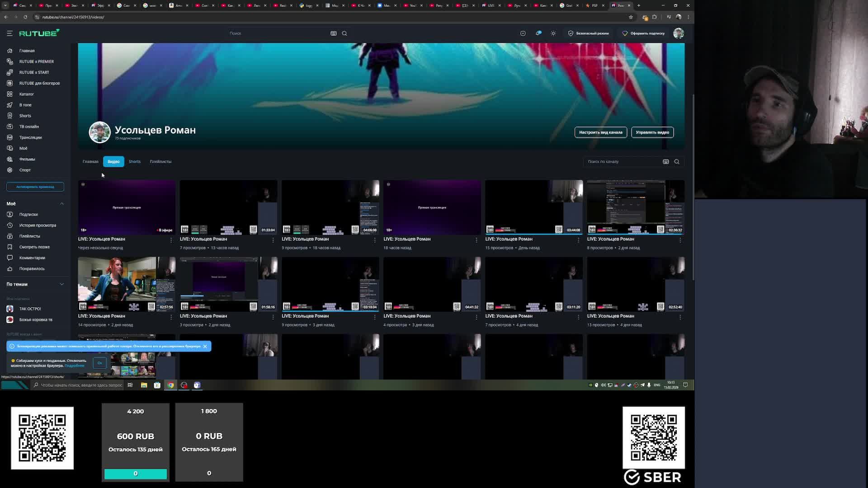Click the upload video plus icon
868x488 pixels.
pyautogui.click(x=523, y=33)
